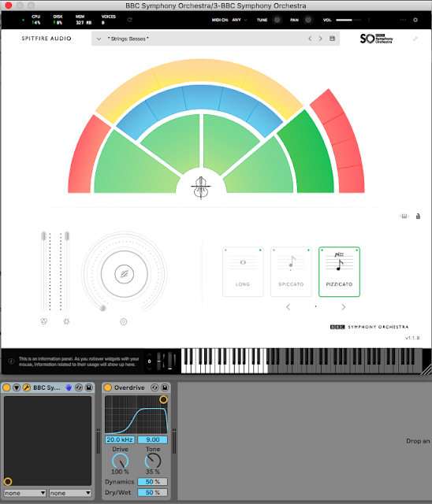Click the Overdrive Drive knob
The height and width of the screenshot is (504, 432).
pyautogui.click(x=120, y=461)
